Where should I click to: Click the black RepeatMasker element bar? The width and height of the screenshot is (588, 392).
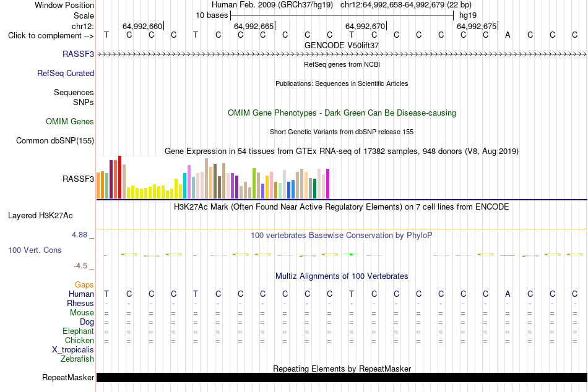342,377
